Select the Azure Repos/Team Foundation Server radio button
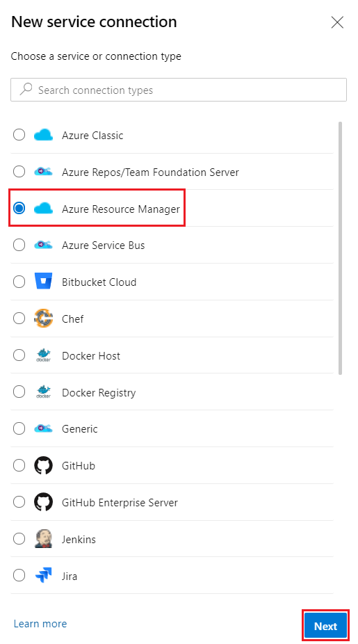 point(19,172)
